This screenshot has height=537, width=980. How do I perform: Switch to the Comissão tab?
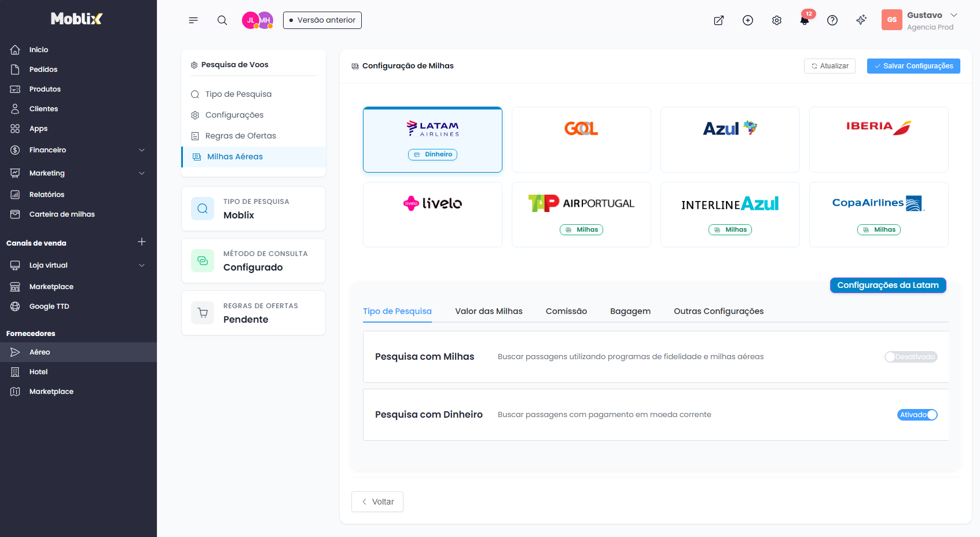[x=566, y=311]
